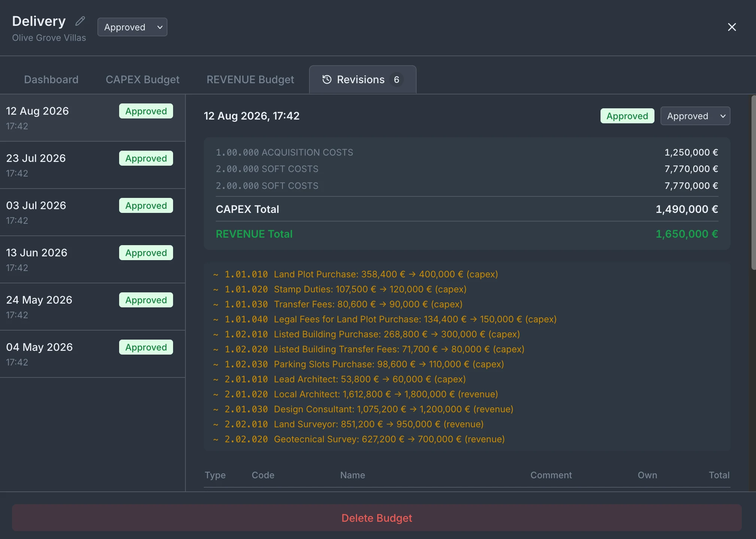Click the Olive Grove Villas subtitle
Screen dimensions: 756x539
tap(49, 38)
